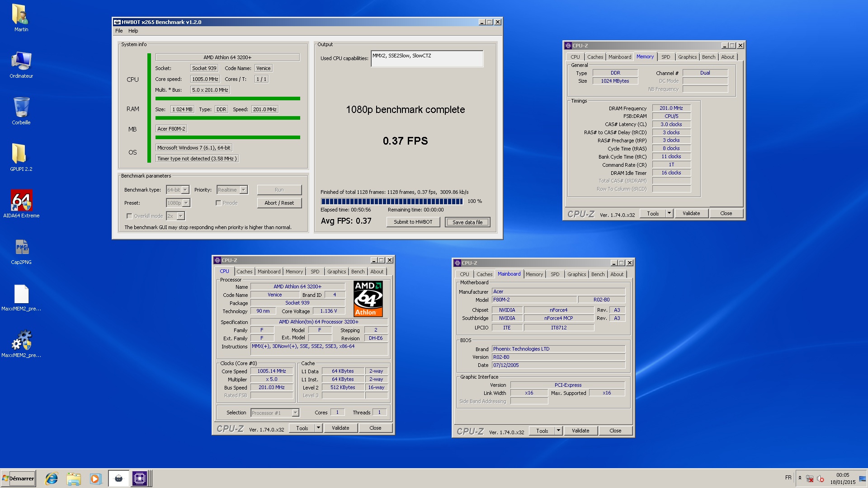Open Graphics tab in Memory CPU-Z window
Screen dimensions: 868x488
[687, 57]
